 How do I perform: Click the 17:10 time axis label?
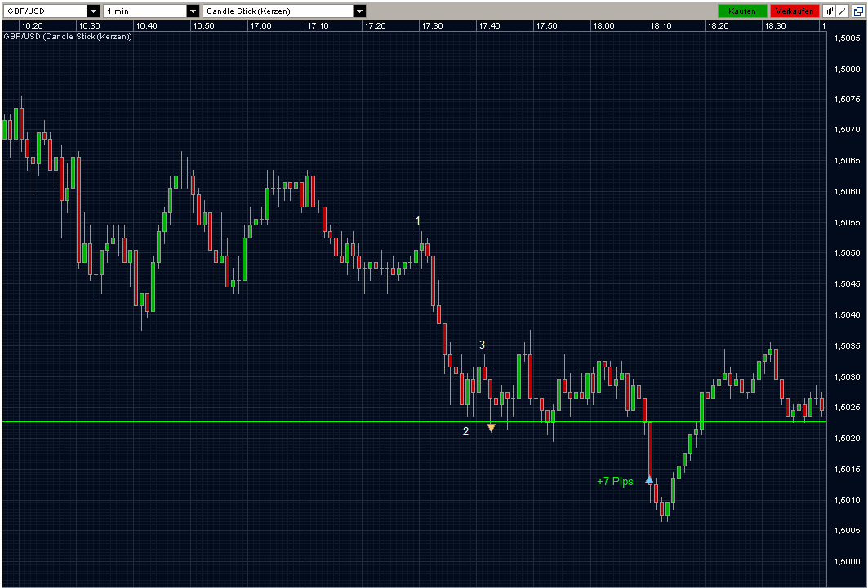click(x=318, y=26)
